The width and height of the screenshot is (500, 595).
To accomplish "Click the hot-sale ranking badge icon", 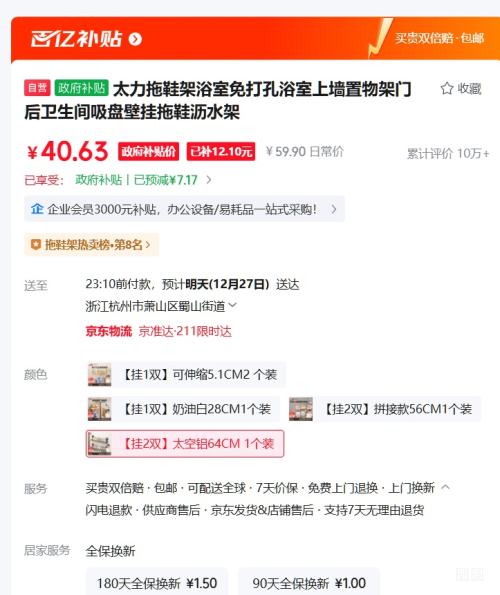I will (35, 245).
